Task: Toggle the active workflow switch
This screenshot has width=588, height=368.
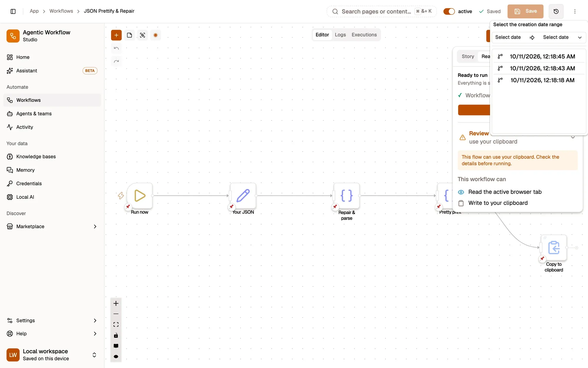Action: pyautogui.click(x=449, y=11)
